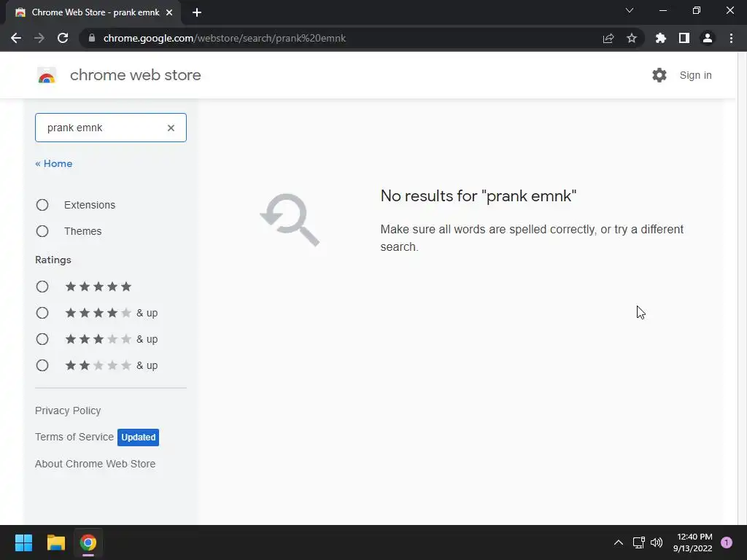This screenshot has width=747, height=560.
Task: Open the Terms of Service link
Action: [x=74, y=437]
